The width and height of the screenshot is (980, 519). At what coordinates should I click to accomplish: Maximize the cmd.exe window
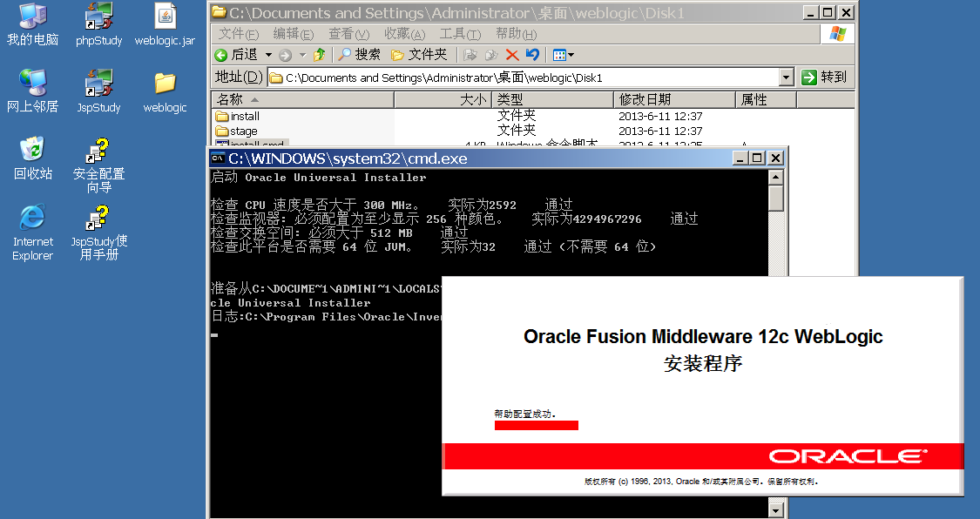tap(758, 158)
